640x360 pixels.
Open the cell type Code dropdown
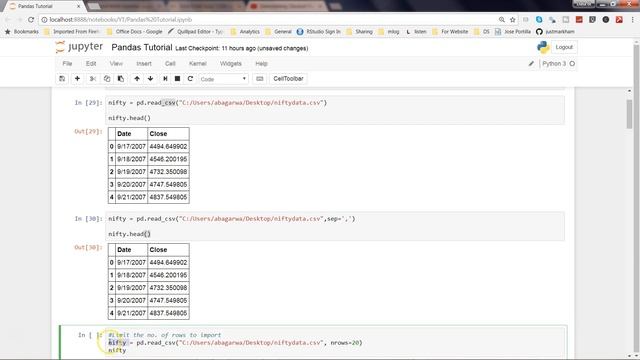point(223,79)
